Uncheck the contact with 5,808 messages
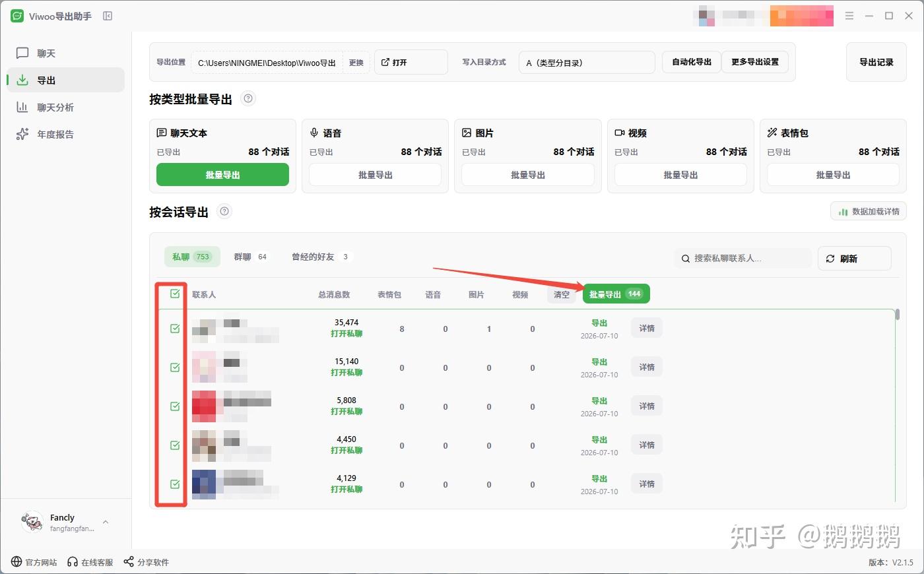The image size is (924, 574). [x=175, y=406]
